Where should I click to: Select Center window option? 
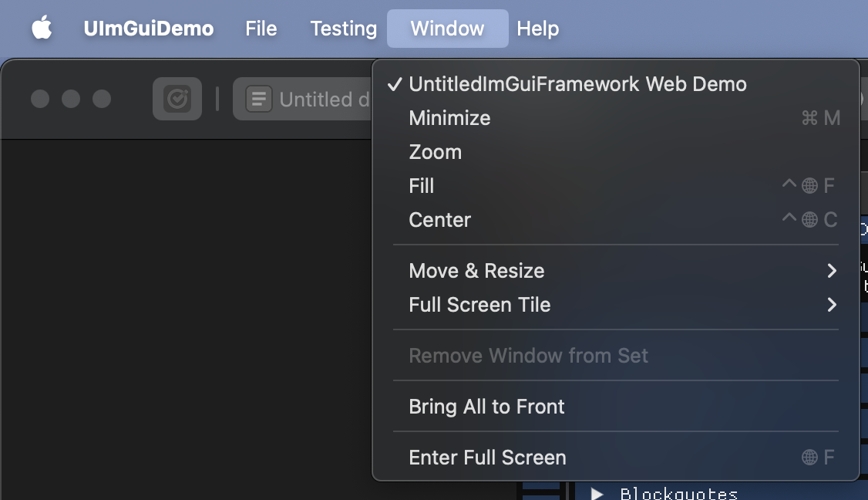pyautogui.click(x=616, y=220)
